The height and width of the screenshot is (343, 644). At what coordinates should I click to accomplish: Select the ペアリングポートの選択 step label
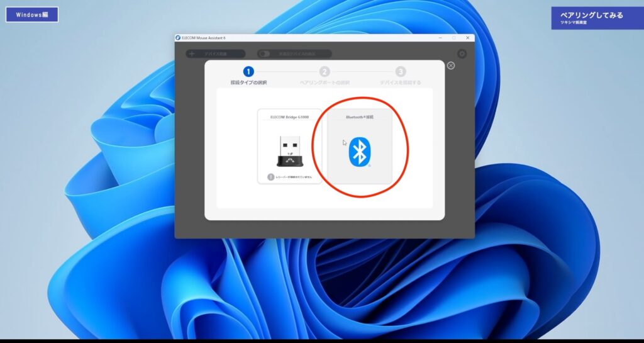[x=325, y=82]
